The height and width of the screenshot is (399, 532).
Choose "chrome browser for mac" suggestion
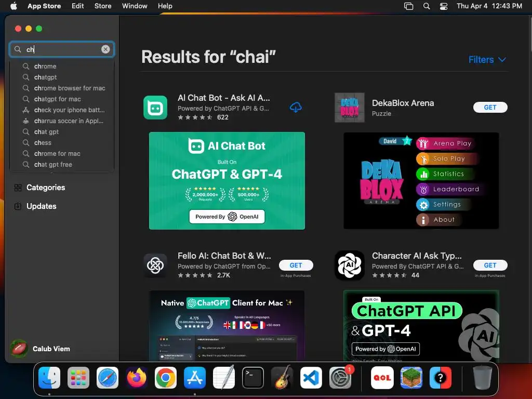click(62, 88)
